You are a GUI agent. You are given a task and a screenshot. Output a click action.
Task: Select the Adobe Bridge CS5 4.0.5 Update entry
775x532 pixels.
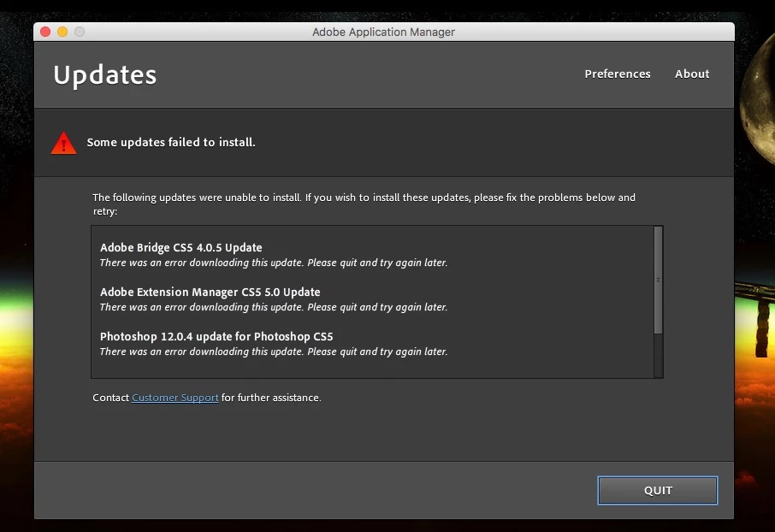point(180,247)
